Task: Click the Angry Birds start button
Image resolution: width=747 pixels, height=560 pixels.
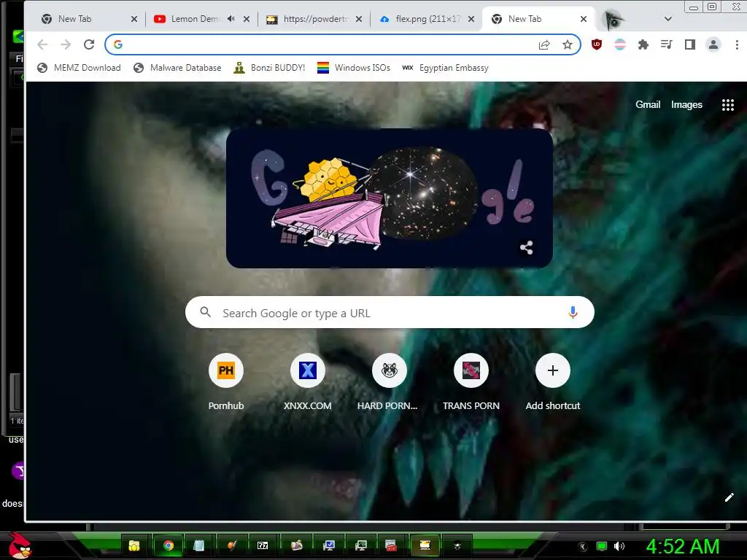Action: point(19,545)
